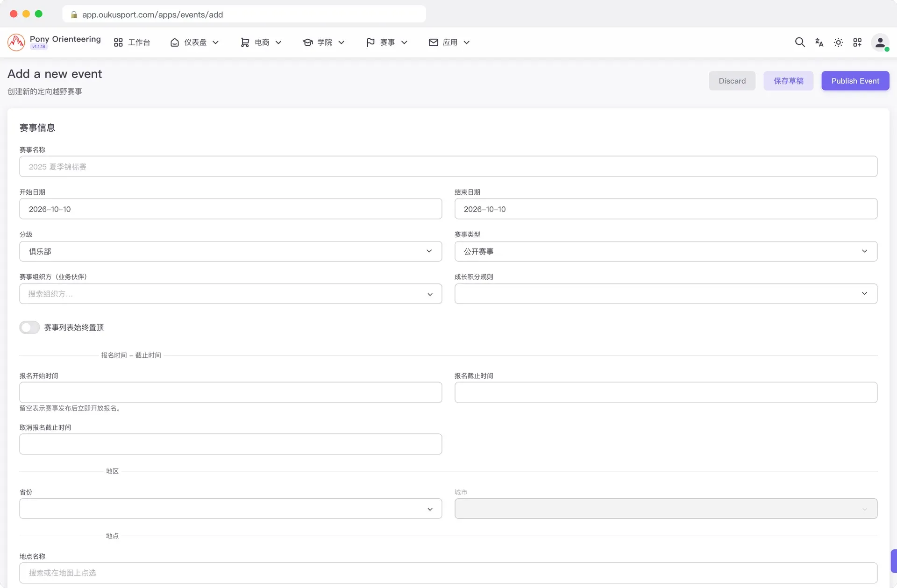Go to 工作台 from the navbar
This screenshot has height=588, width=897.
132,43
